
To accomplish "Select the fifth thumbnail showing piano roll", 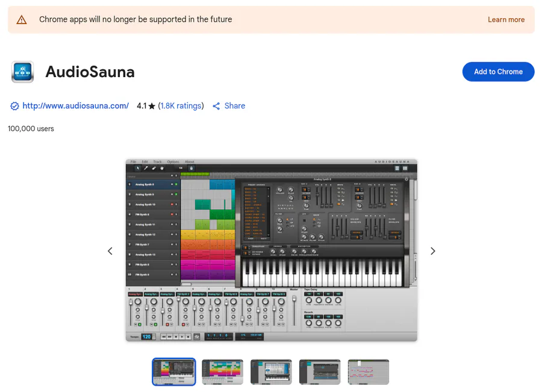I will coord(369,372).
